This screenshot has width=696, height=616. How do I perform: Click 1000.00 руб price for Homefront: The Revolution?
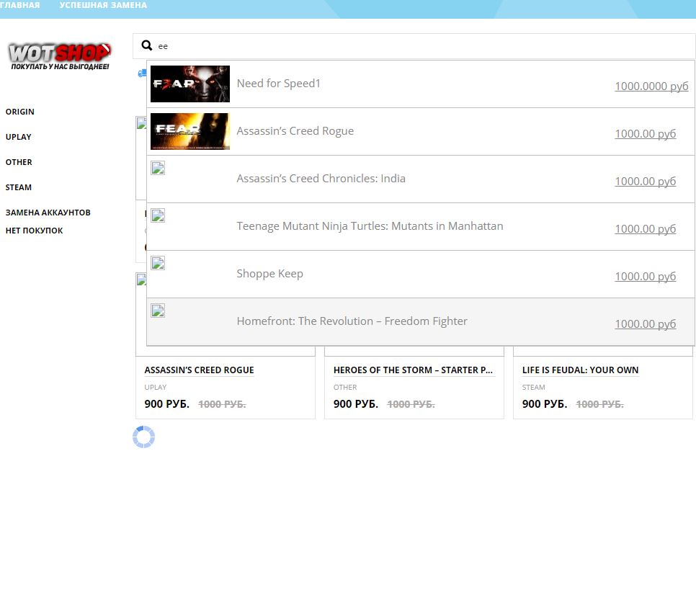click(646, 323)
